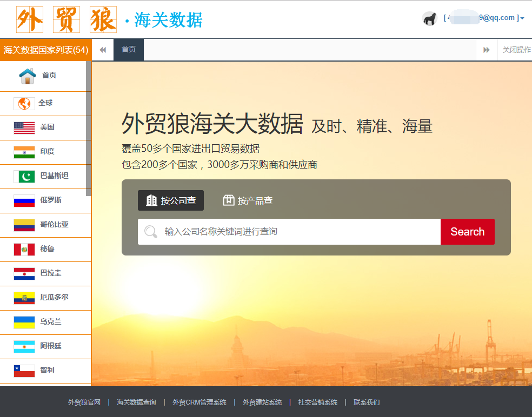Select the Russia flag icon

coord(24,201)
